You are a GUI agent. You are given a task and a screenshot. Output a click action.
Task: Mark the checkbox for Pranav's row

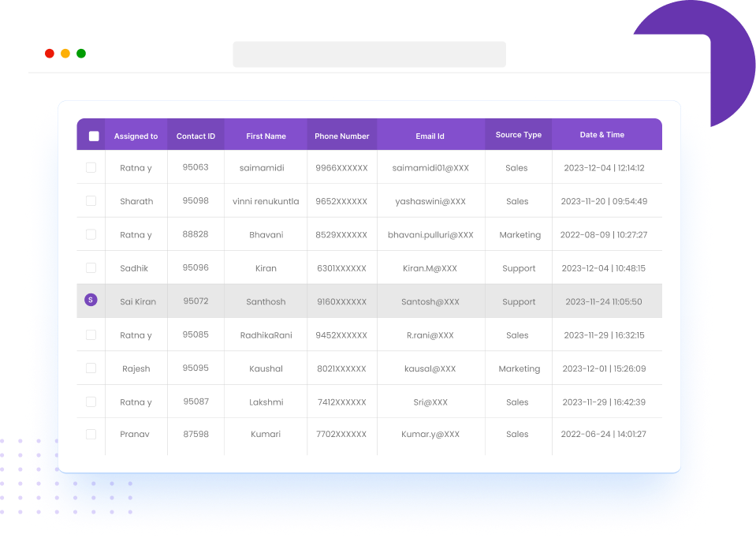(x=91, y=434)
